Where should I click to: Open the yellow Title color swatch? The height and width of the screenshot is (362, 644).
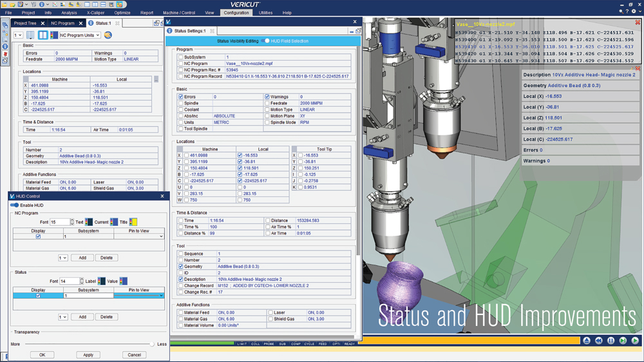133,222
